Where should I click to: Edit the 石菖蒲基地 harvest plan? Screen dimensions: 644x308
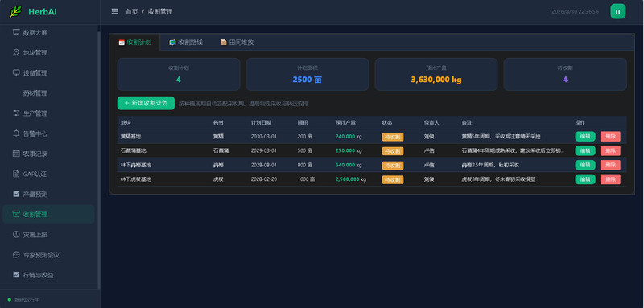(585, 150)
